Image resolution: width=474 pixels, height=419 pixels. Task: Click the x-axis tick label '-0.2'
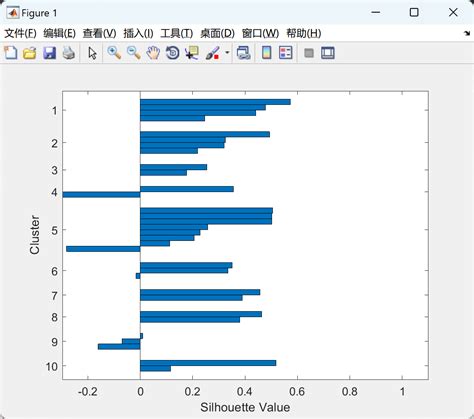88,391
